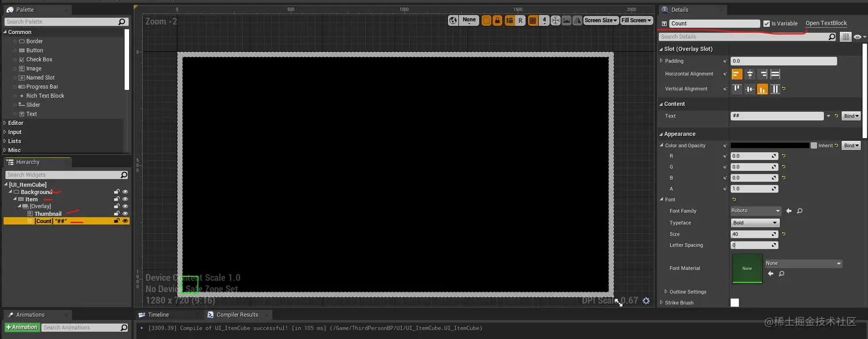This screenshot has height=339, width=868.
Task: Expand the Editor palette category
Action: tap(5, 123)
